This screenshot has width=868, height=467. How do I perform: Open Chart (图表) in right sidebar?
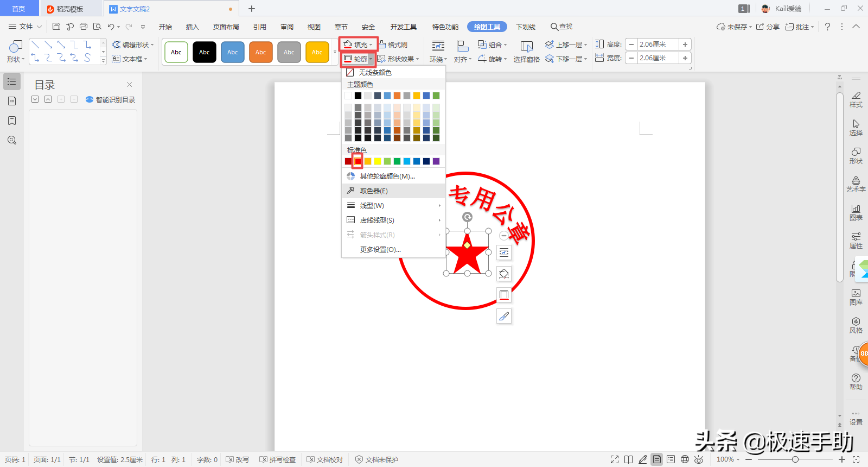[x=856, y=212]
